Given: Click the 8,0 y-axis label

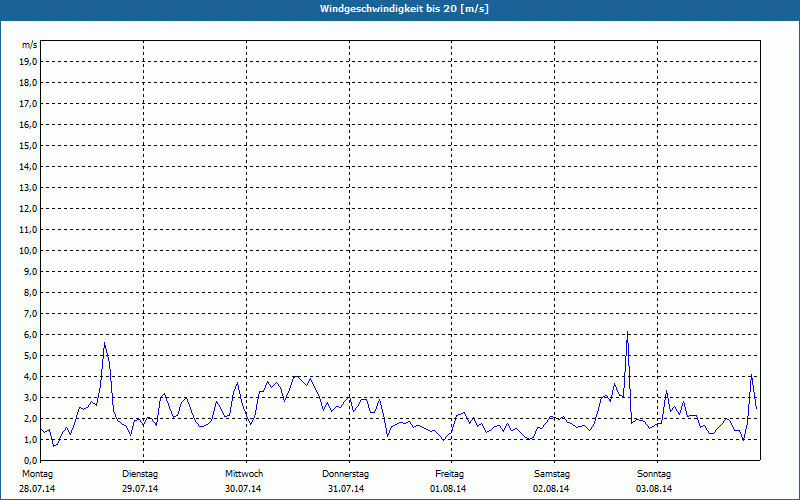Looking at the screenshot, I should 29,292.
